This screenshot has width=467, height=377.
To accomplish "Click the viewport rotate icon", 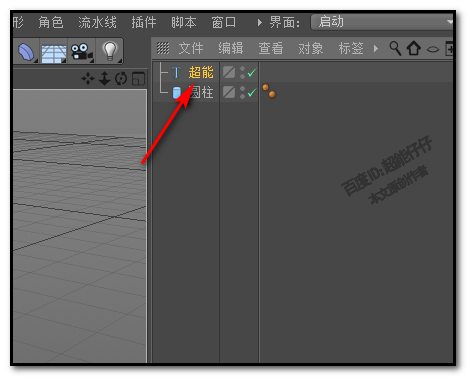I will [x=121, y=79].
